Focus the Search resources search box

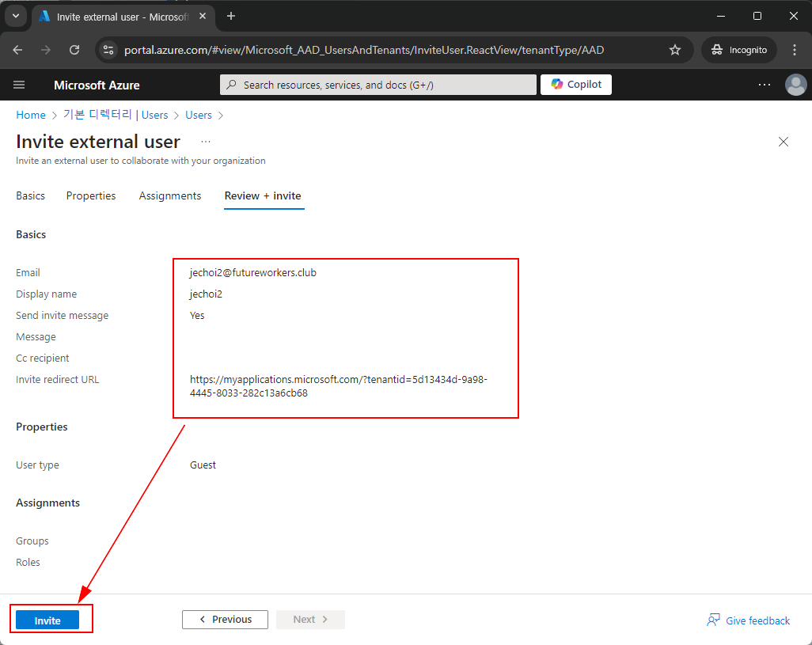378,85
